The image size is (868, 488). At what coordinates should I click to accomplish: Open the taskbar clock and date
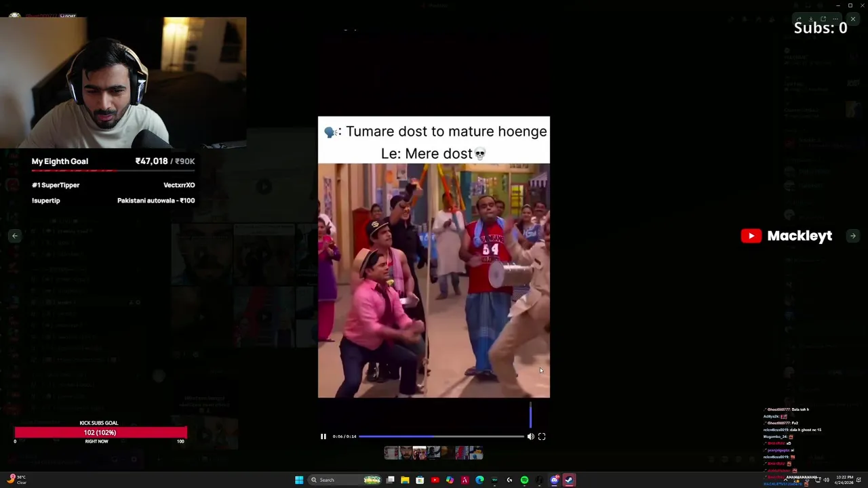[845, 480]
